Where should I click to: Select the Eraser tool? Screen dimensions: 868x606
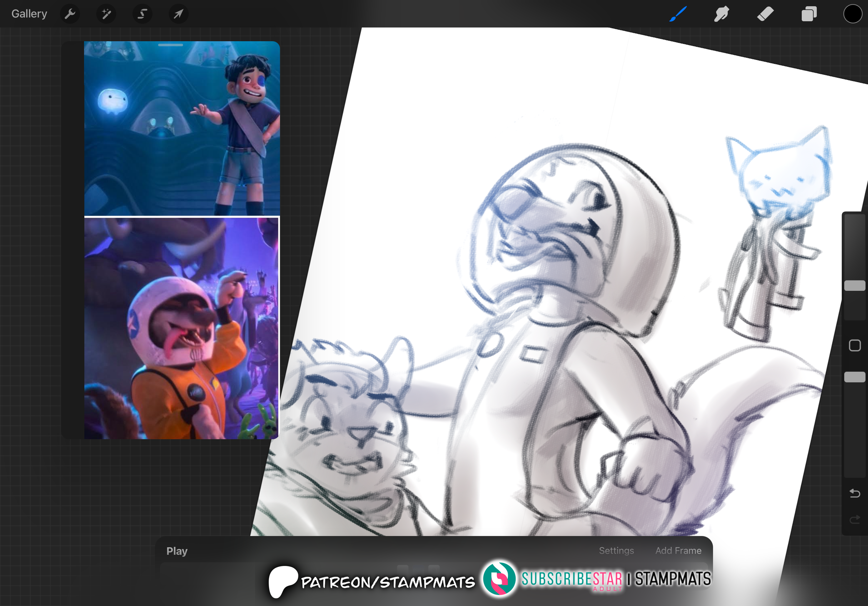tap(765, 14)
